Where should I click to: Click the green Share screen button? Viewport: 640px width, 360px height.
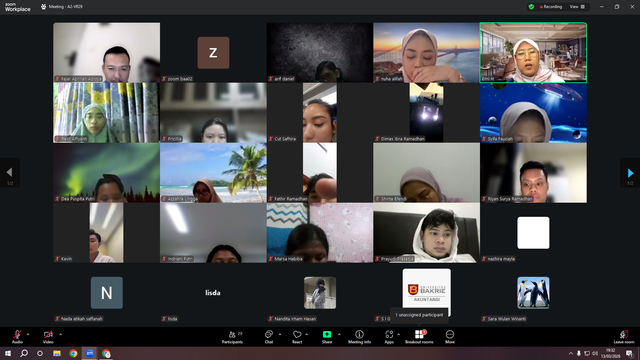point(327,337)
